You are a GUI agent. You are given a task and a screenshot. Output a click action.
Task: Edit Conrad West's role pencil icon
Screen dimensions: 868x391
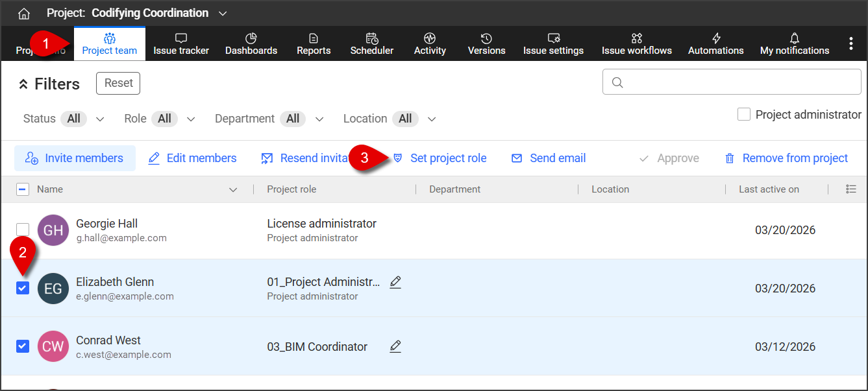click(395, 347)
